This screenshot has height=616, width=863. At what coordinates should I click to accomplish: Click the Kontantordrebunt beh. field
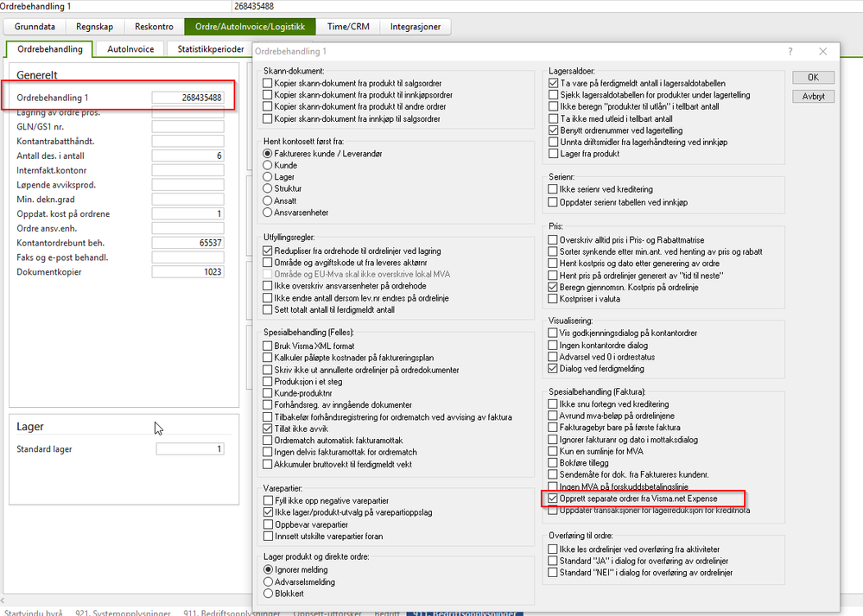coord(187,243)
